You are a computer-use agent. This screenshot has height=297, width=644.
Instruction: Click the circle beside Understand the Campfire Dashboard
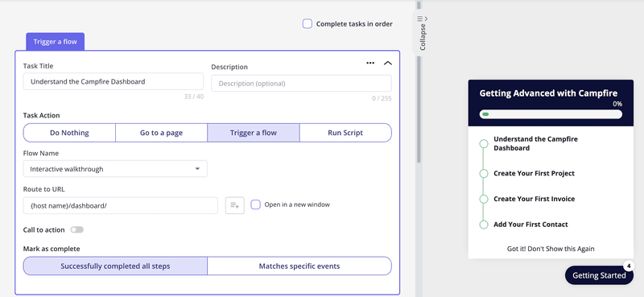[x=484, y=143]
